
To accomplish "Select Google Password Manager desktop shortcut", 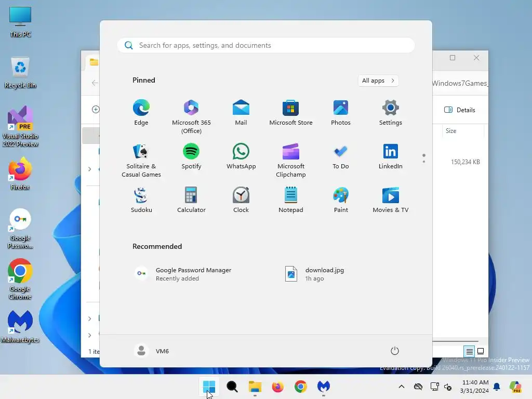I will [20, 229].
